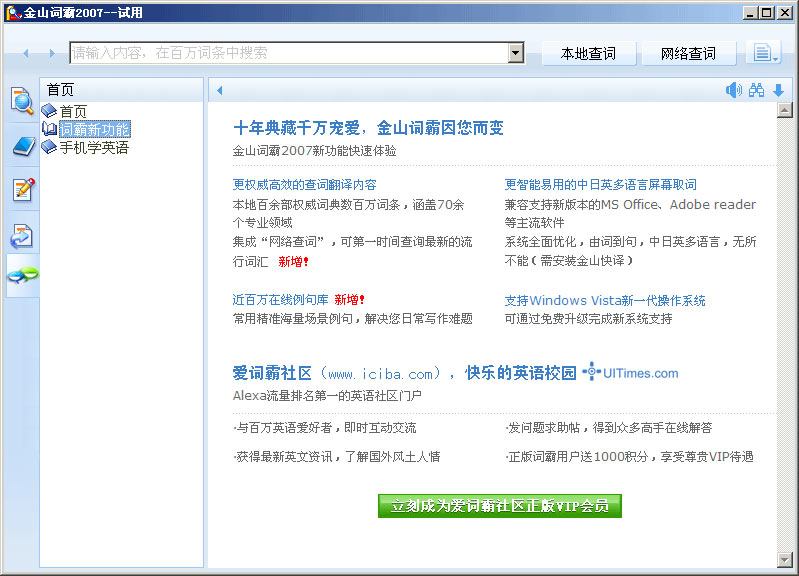Select 词霸新功能 tree item

click(x=95, y=129)
